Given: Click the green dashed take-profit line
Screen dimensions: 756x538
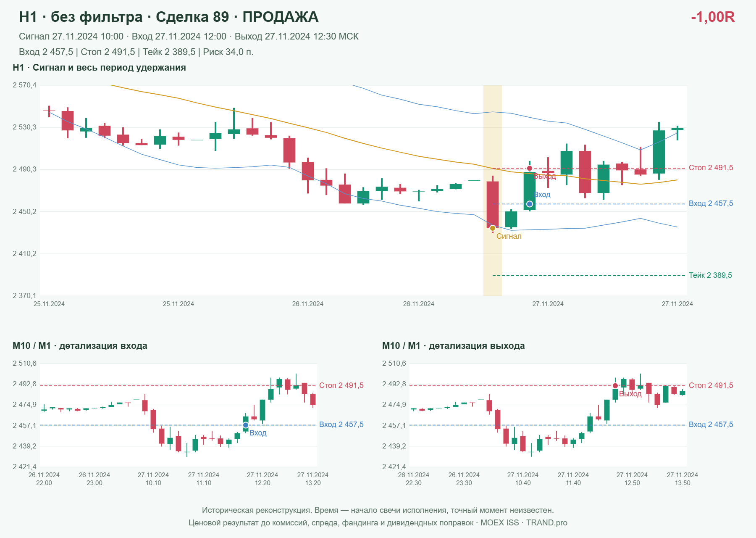Looking at the screenshot, I should tap(589, 275).
